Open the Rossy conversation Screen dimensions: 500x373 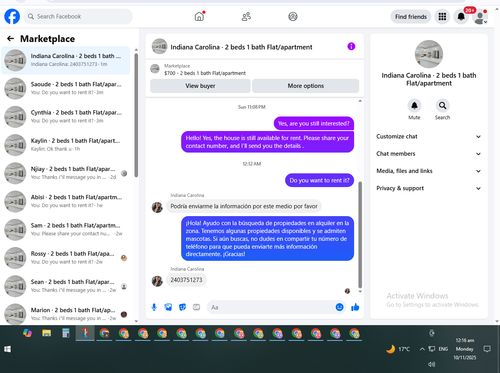(x=66, y=258)
